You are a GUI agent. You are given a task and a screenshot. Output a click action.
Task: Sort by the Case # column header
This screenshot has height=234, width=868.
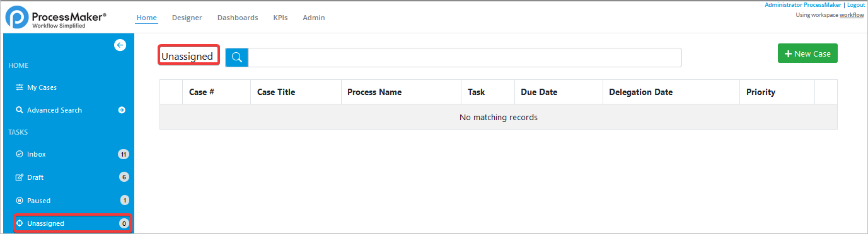[202, 92]
